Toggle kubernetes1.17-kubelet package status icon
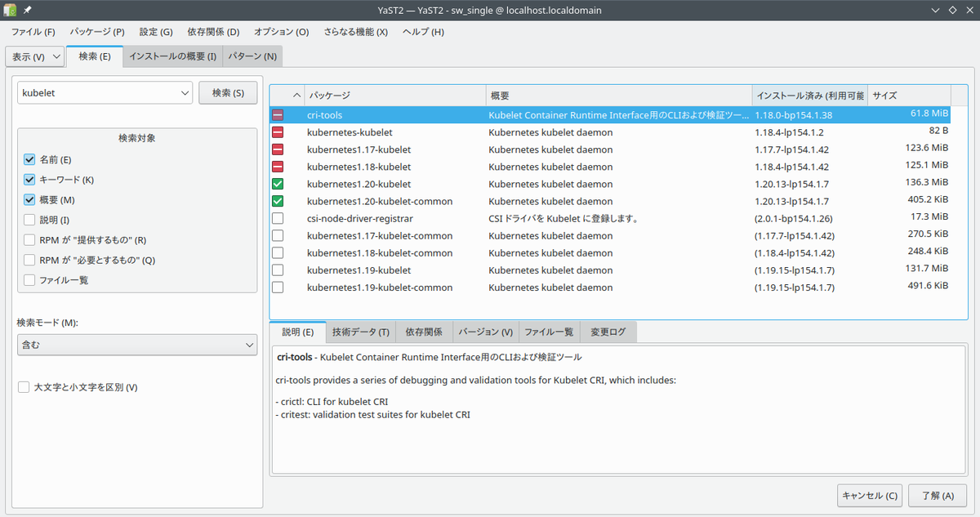This screenshot has height=517, width=980. tap(278, 149)
